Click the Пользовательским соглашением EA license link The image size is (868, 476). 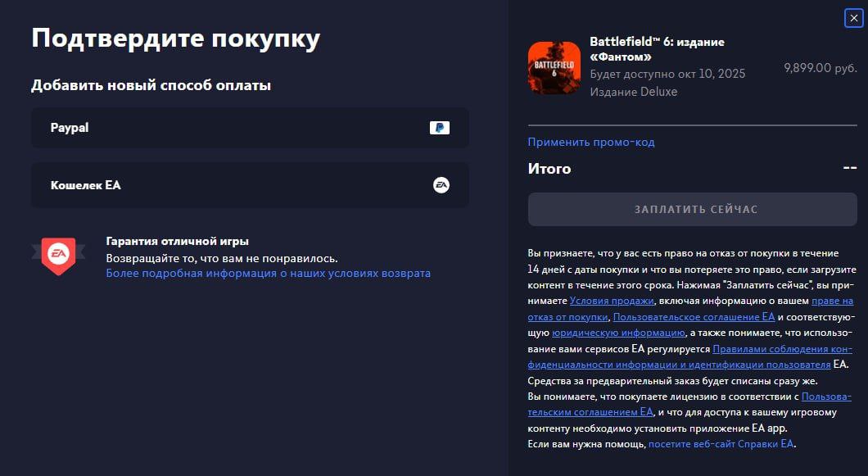click(x=826, y=397)
